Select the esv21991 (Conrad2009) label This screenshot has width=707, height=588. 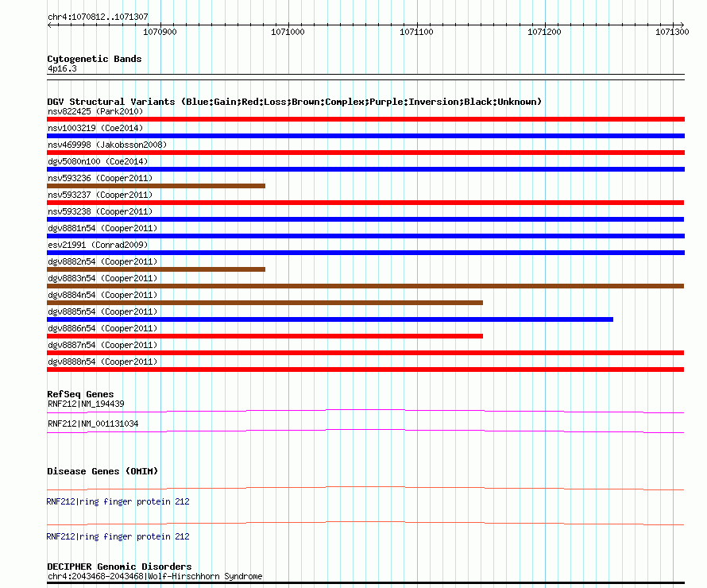98,245
